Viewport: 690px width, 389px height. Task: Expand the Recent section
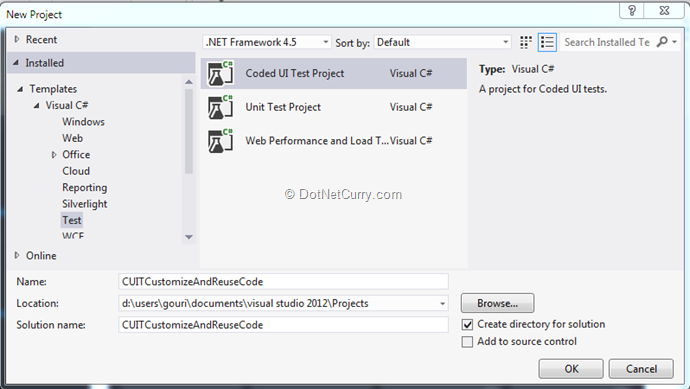[x=17, y=39]
